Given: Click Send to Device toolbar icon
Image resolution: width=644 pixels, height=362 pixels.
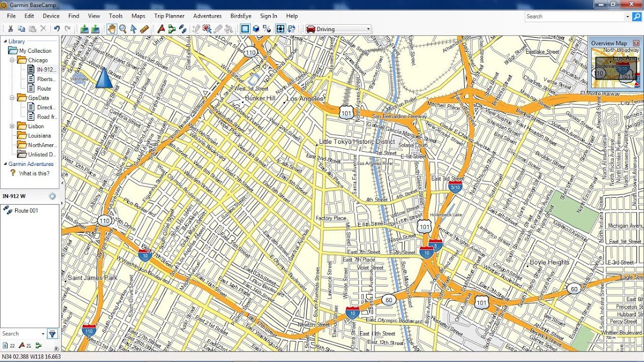Looking at the screenshot, I should tap(85, 29).
